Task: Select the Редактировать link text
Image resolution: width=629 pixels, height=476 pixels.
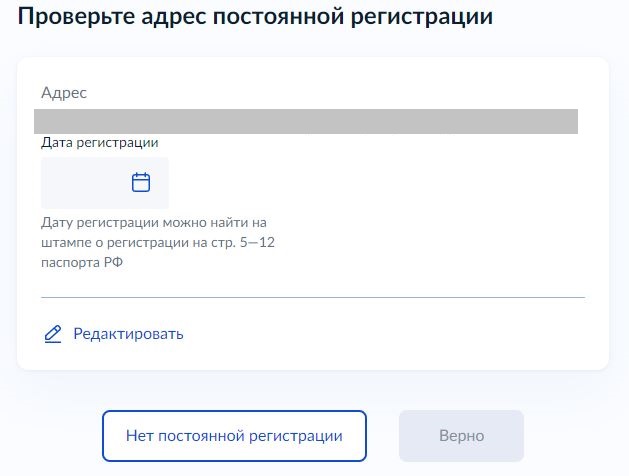Action: (x=128, y=334)
